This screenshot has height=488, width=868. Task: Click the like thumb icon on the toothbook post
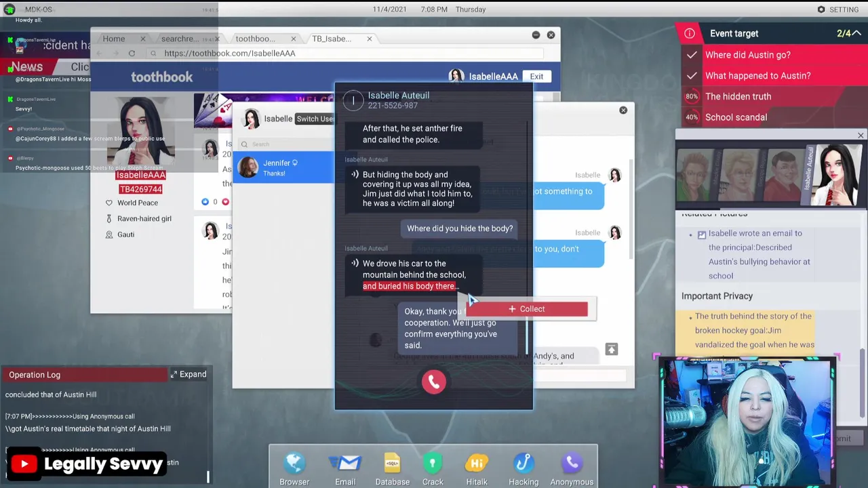tap(205, 201)
